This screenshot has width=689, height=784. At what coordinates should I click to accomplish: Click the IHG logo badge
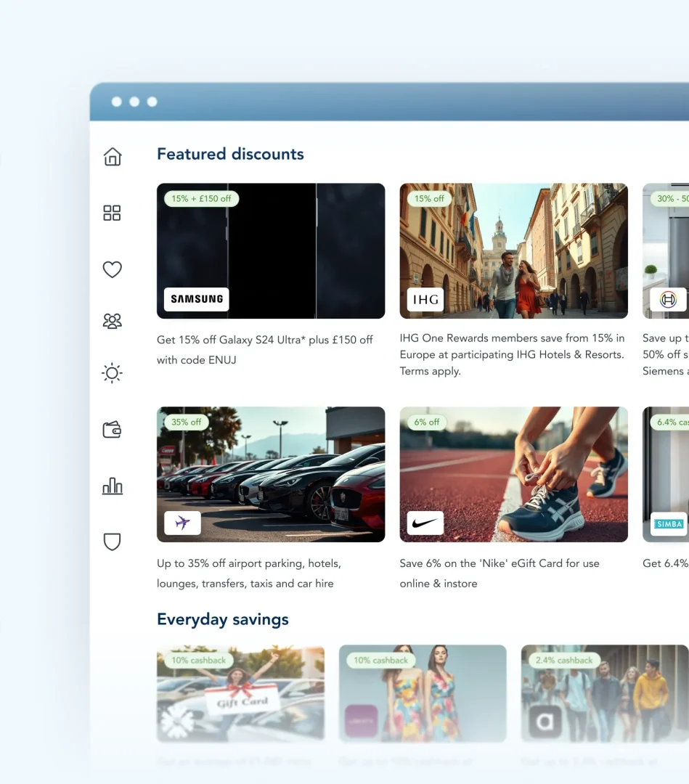(x=425, y=300)
